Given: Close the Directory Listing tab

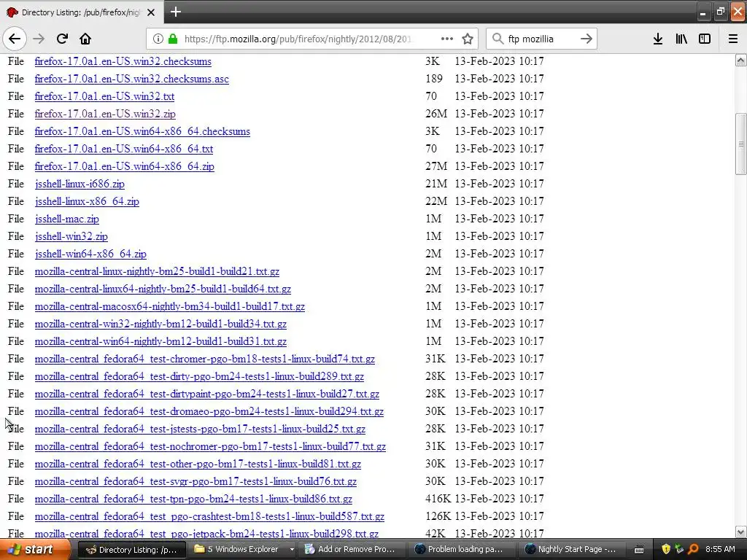Looking at the screenshot, I should [x=151, y=12].
